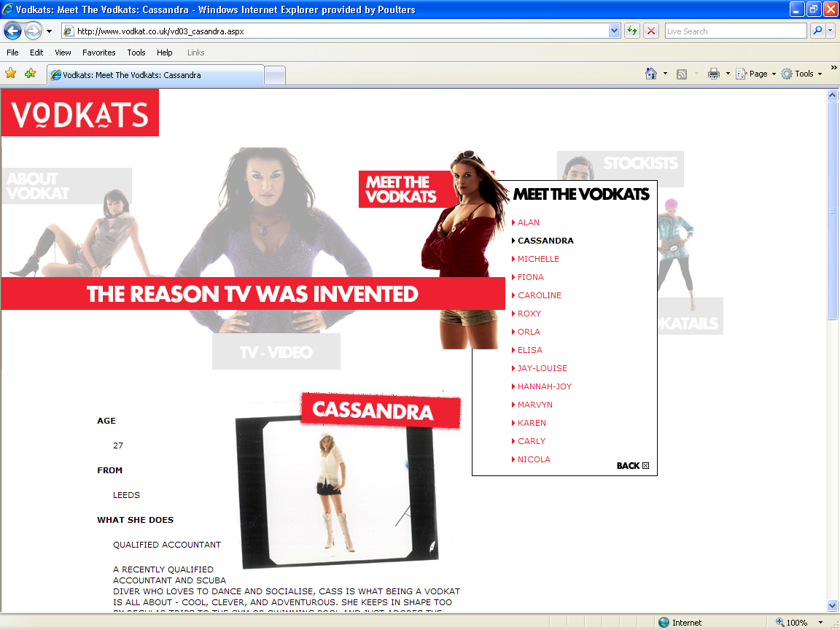The height and width of the screenshot is (630, 840).
Task: Click the Search magnifier icon
Action: (x=817, y=31)
